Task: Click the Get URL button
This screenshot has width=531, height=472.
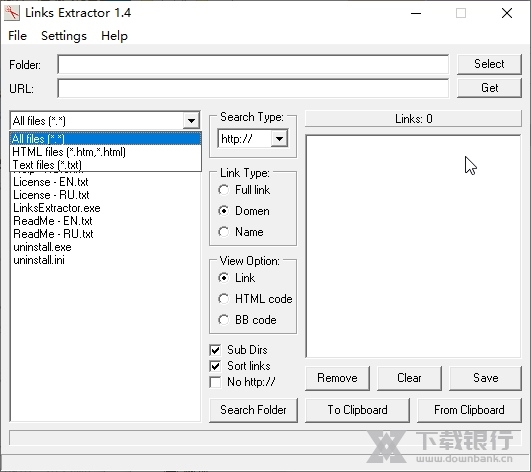Action: click(489, 88)
